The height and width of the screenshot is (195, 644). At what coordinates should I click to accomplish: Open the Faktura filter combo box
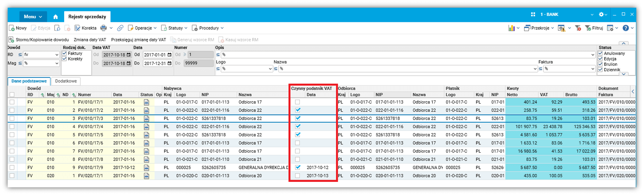569,69
